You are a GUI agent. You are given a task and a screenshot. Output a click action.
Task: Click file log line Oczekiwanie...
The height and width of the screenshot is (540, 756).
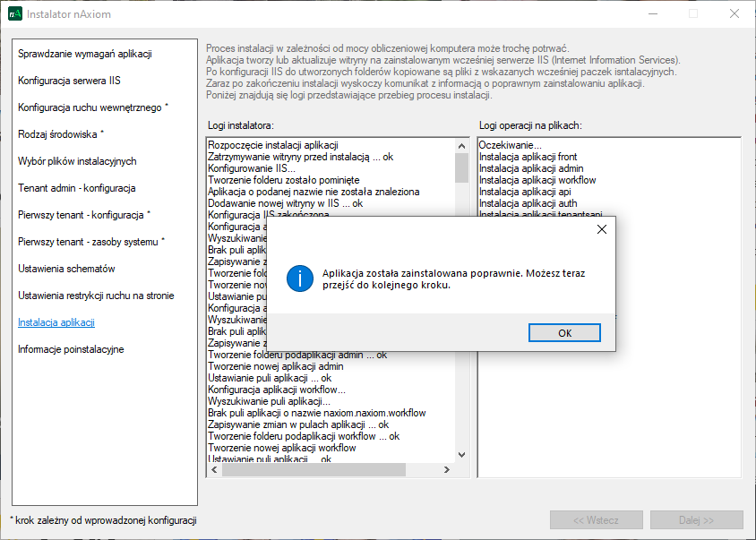510,145
